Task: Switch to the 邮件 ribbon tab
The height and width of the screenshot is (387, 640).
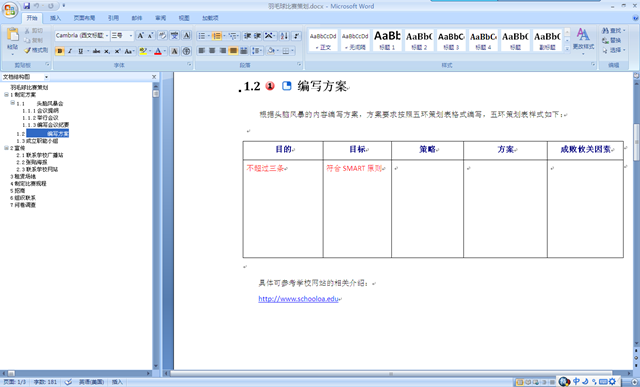Action: (x=137, y=18)
